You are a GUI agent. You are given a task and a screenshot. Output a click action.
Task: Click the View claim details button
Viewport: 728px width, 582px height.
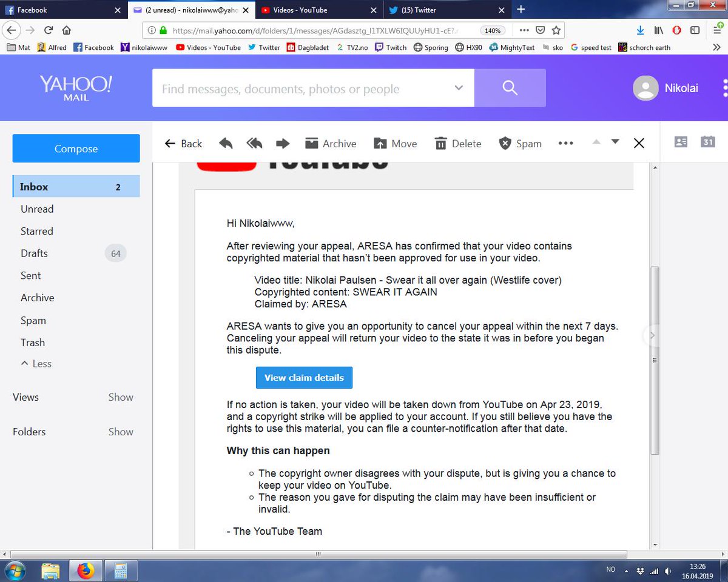click(x=304, y=377)
